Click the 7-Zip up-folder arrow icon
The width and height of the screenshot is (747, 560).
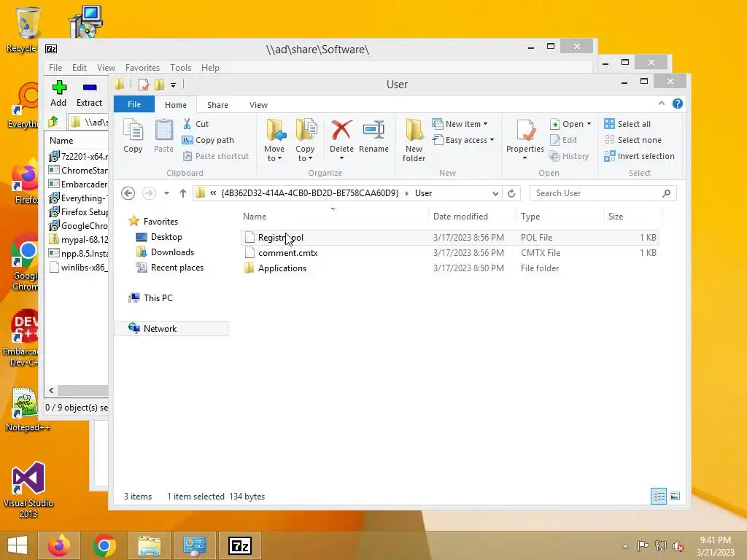[53, 122]
